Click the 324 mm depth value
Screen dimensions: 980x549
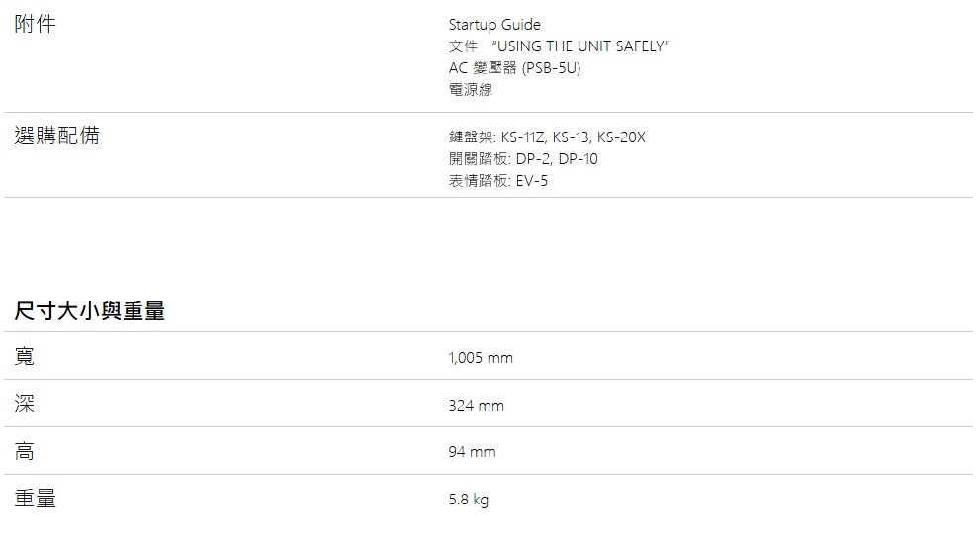(477, 406)
